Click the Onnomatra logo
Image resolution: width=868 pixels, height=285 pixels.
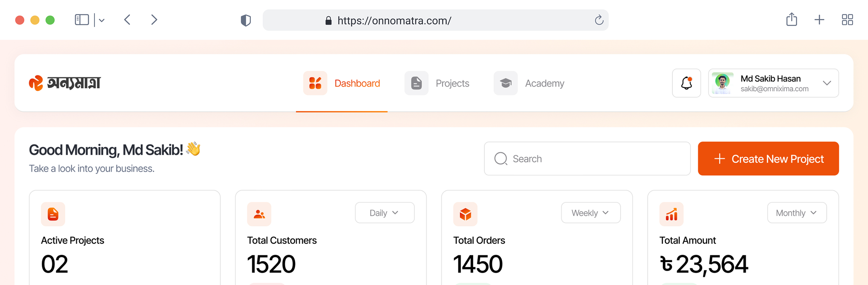tap(65, 83)
